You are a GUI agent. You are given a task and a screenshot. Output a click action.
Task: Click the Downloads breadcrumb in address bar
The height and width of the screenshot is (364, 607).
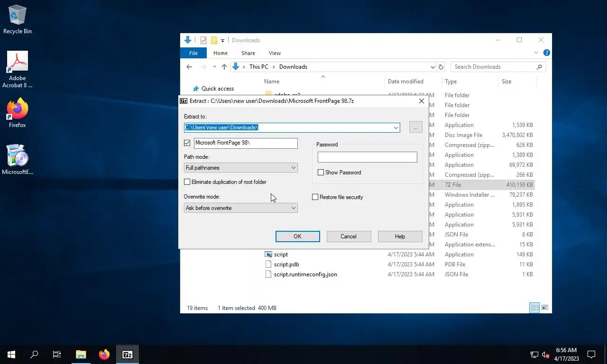293,67
